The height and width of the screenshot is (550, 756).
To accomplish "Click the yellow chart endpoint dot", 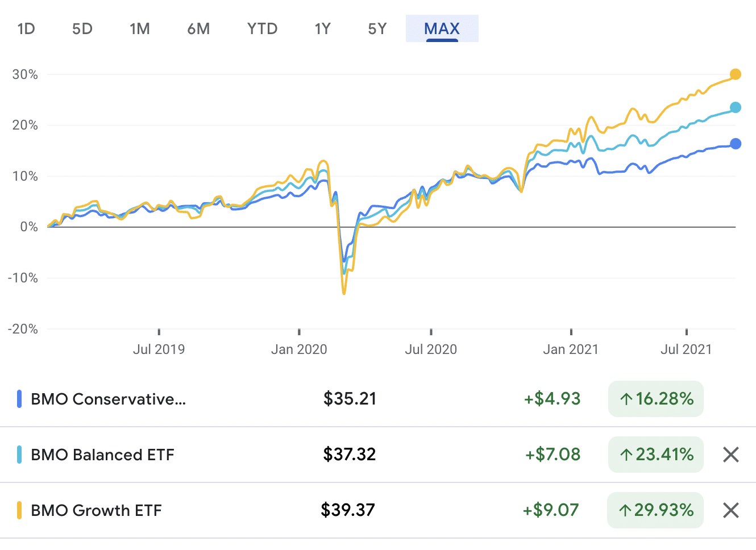I will pos(737,74).
